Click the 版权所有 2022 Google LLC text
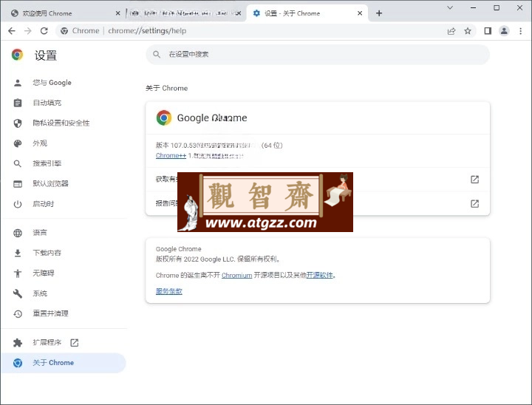 click(217, 259)
